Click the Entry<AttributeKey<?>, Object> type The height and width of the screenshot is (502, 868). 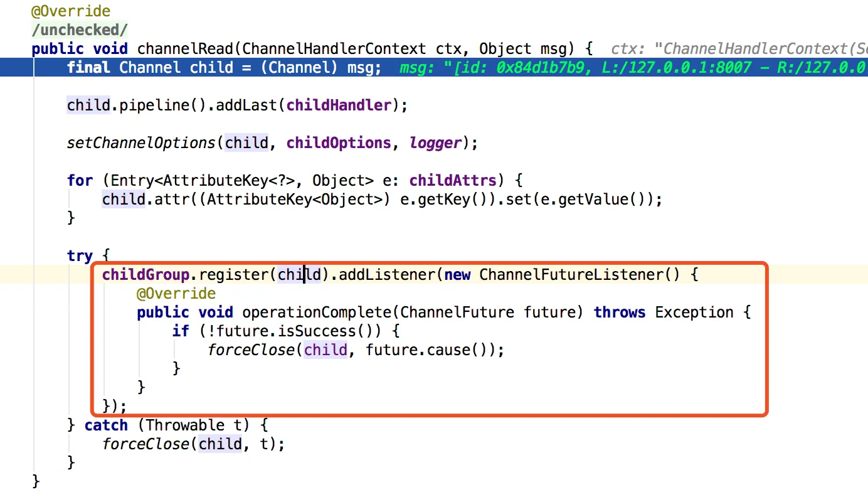click(242, 181)
